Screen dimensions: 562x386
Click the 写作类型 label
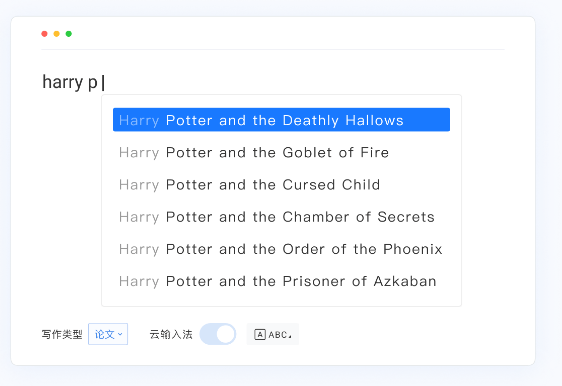pos(62,334)
